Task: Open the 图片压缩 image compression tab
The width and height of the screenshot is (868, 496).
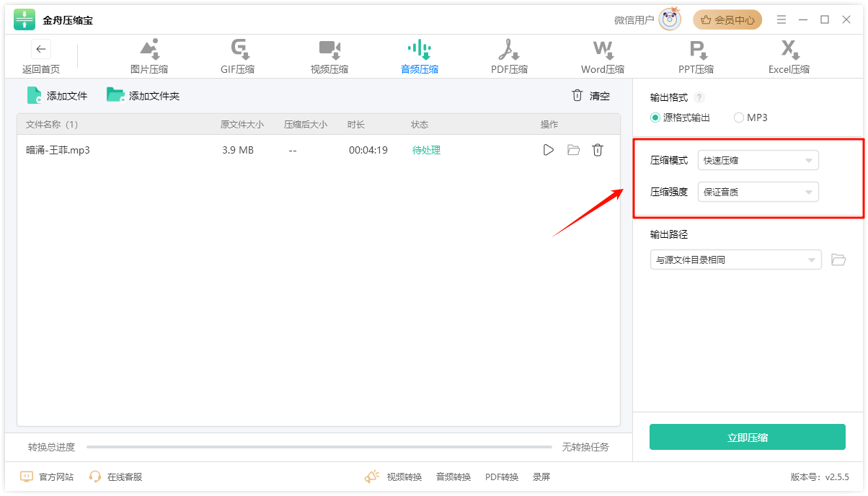Action: click(x=149, y=58)
